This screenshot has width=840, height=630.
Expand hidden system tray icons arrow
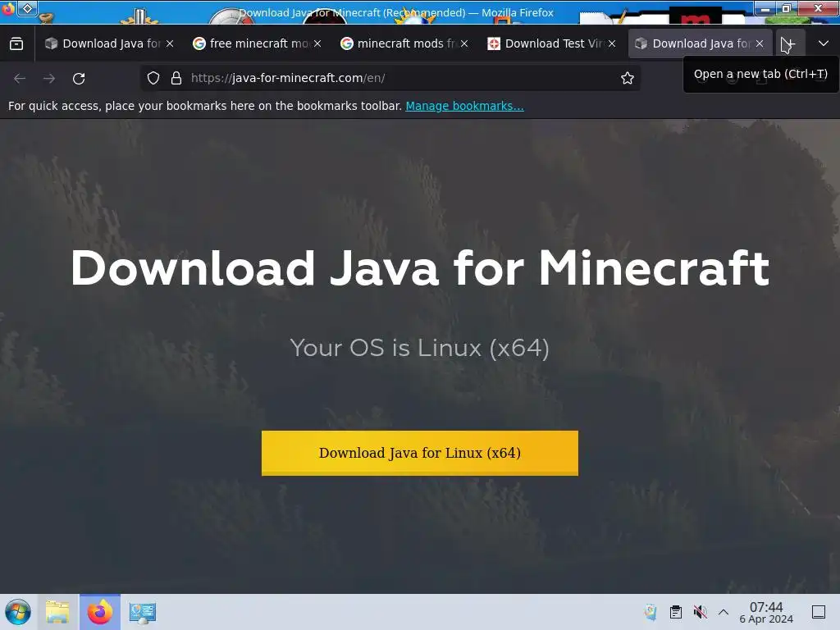coord(724,612)
